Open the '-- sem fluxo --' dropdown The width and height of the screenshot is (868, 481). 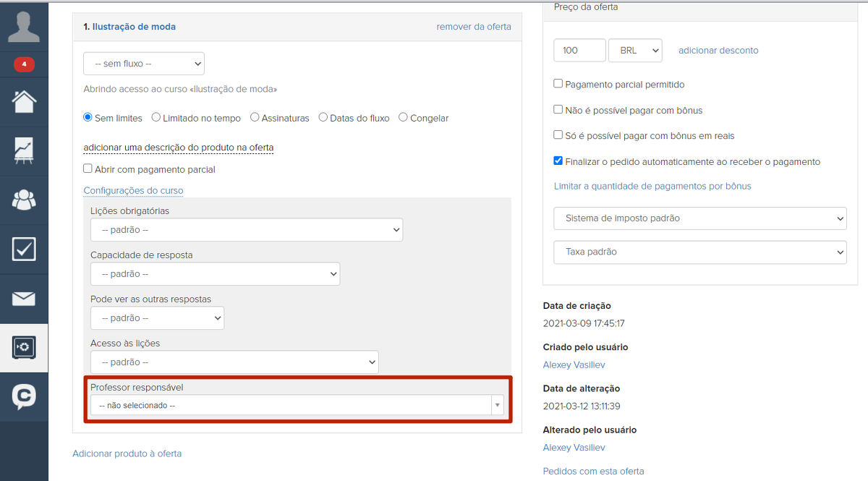[143, 64]
